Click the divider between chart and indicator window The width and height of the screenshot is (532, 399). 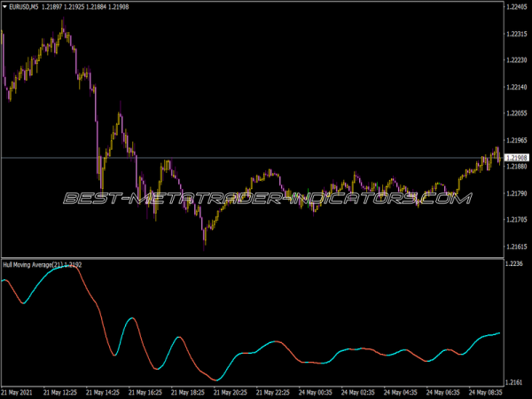(x=248, y=258)
